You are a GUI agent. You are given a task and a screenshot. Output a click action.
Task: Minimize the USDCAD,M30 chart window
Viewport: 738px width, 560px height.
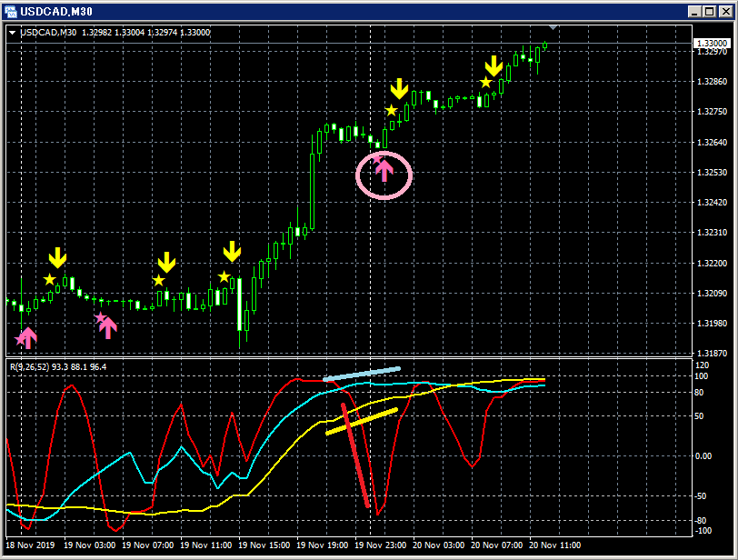coord(694,11)
